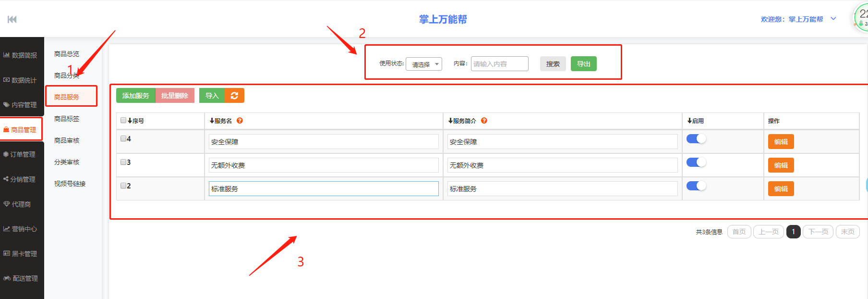The image size is (868, 299).
Task: Open the 使用状态 dropdown
Action: coord(423,64)
